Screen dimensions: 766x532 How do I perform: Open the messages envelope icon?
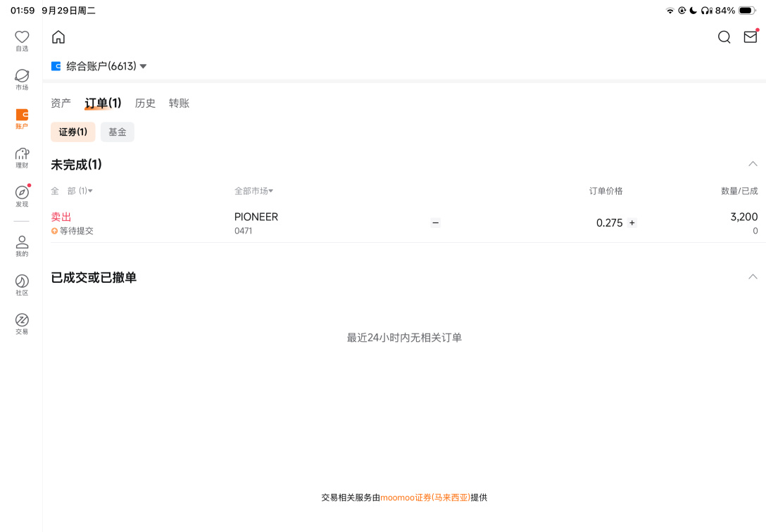751,37
